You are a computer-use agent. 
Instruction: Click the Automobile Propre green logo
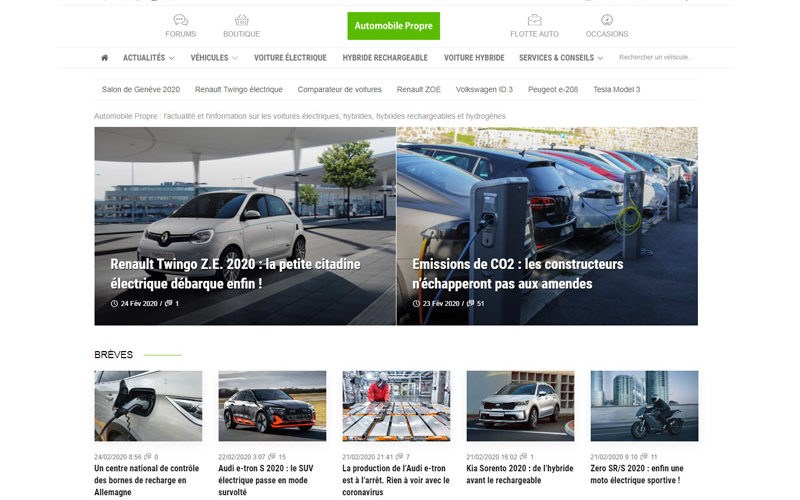tap(393, 26)
